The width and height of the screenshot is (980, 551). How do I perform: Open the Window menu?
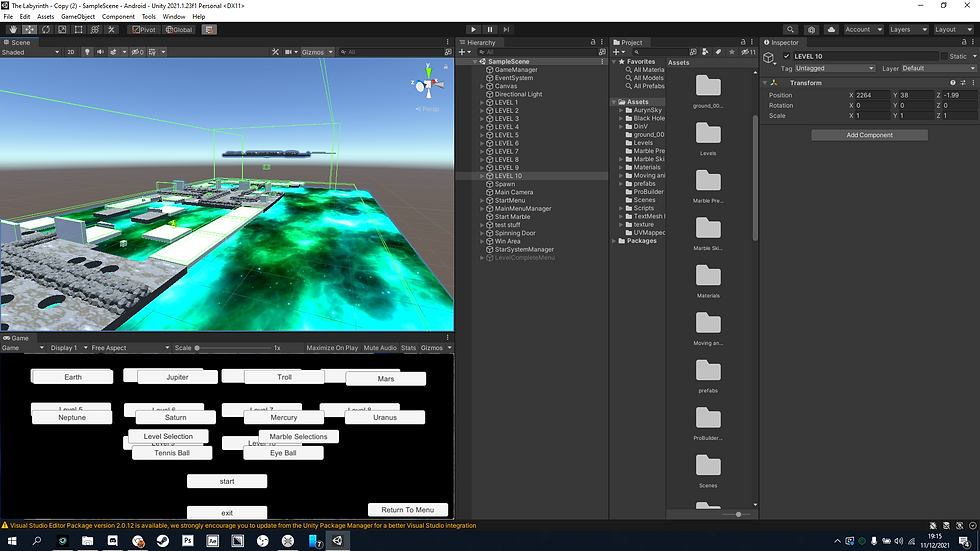(174, 17)
